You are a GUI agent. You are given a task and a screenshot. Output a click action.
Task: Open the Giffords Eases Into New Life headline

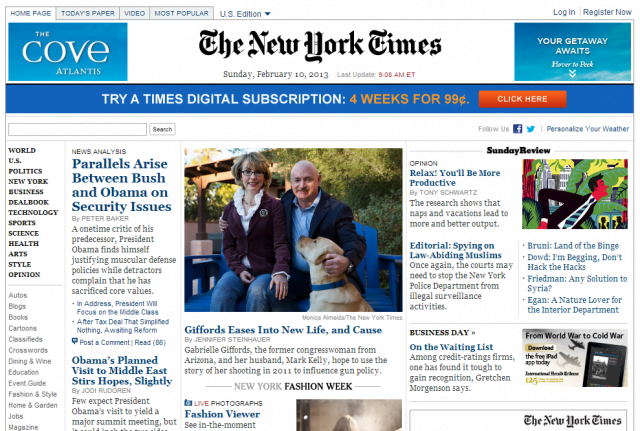click(x=283, y=330)
